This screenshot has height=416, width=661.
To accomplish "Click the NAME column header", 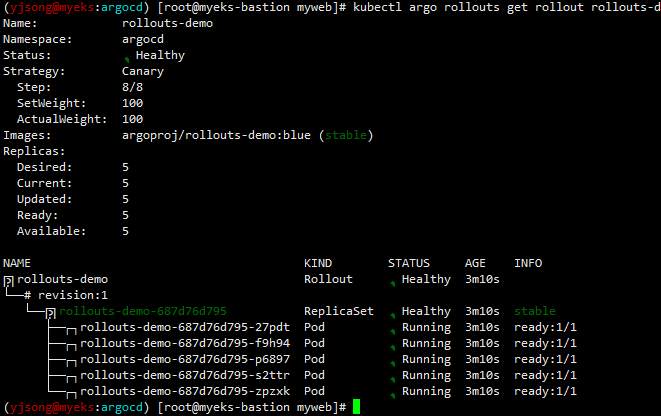I will tap(17, 263).
